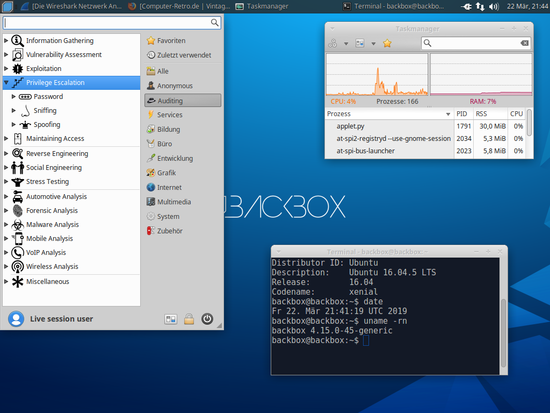
Task: Focus the Taskmanager process search field
Action: click(x=476, y=43)
